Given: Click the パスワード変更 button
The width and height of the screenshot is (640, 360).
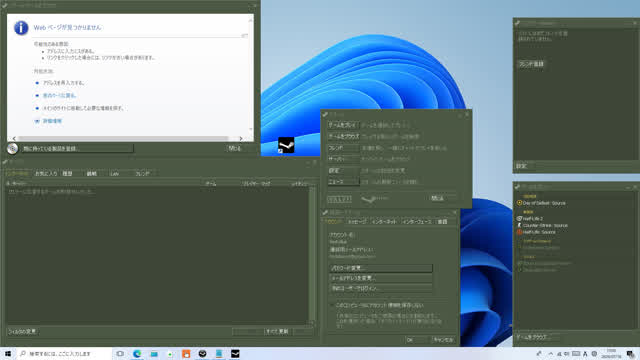Looking at the screenshot, I should 381,268.
